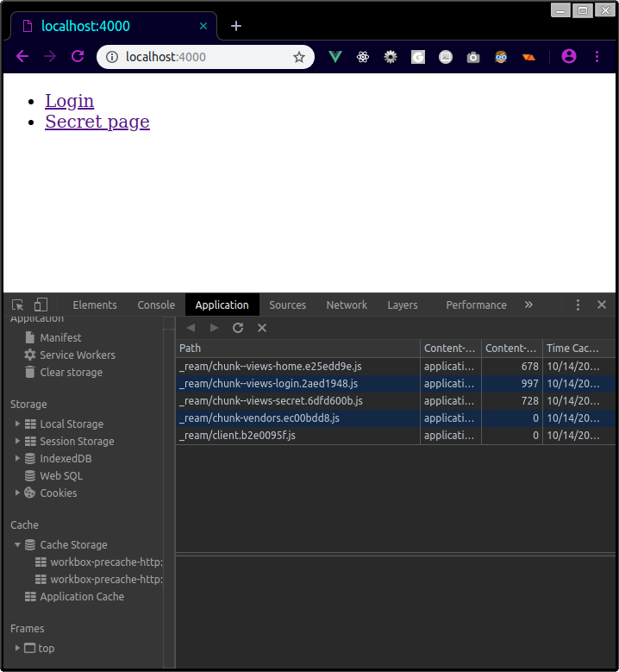Click the browser back arrow

[x=22, y=57]
